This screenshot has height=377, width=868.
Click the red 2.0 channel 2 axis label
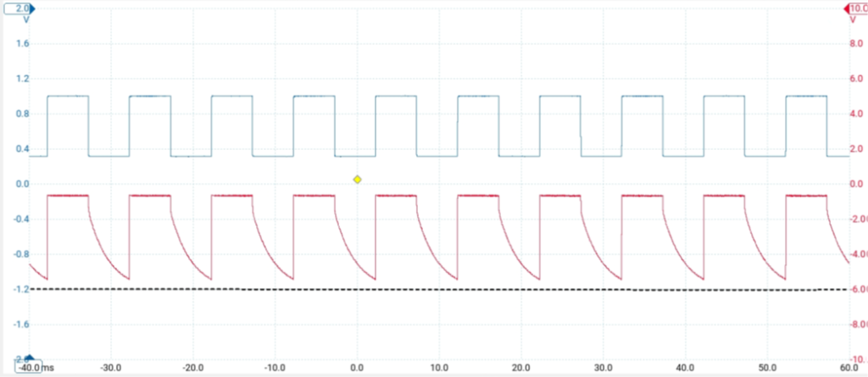pos(856,149)
